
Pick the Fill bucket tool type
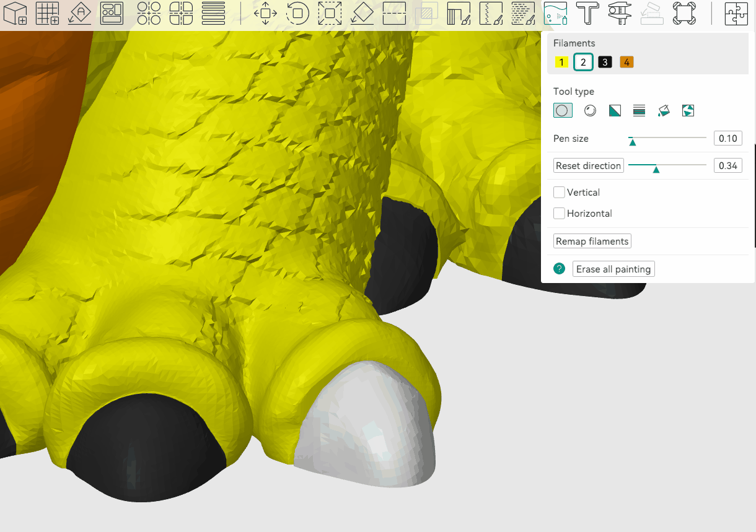click(x=664, y=111)
